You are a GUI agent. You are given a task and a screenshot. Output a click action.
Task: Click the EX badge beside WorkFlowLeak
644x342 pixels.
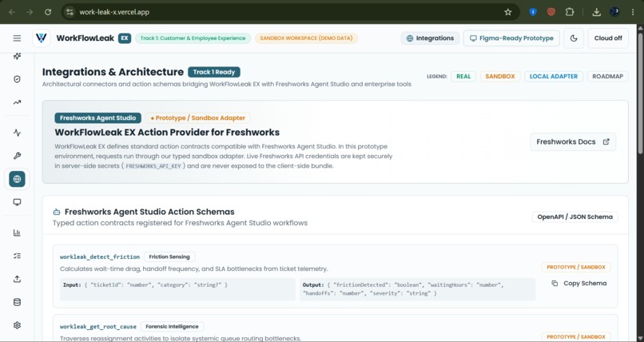125,38
